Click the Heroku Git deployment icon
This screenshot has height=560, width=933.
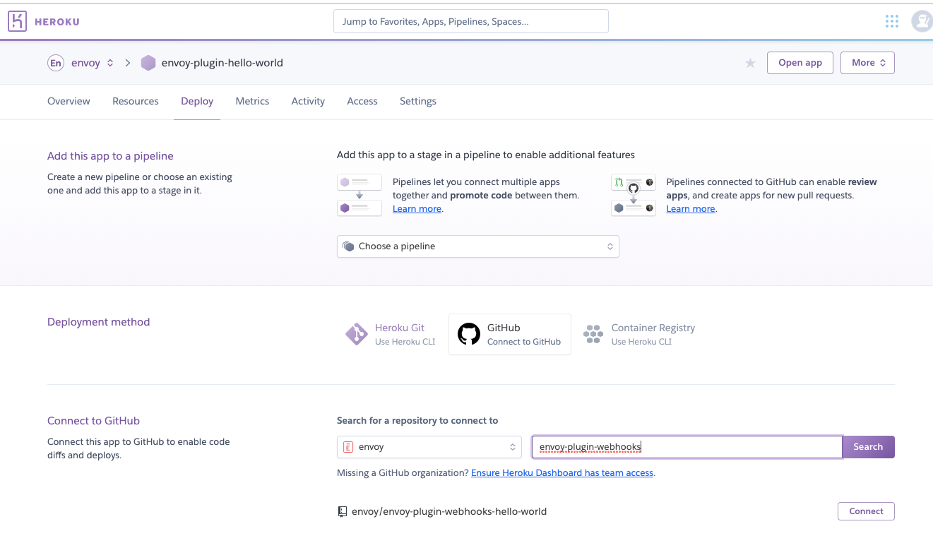(357, 334)
